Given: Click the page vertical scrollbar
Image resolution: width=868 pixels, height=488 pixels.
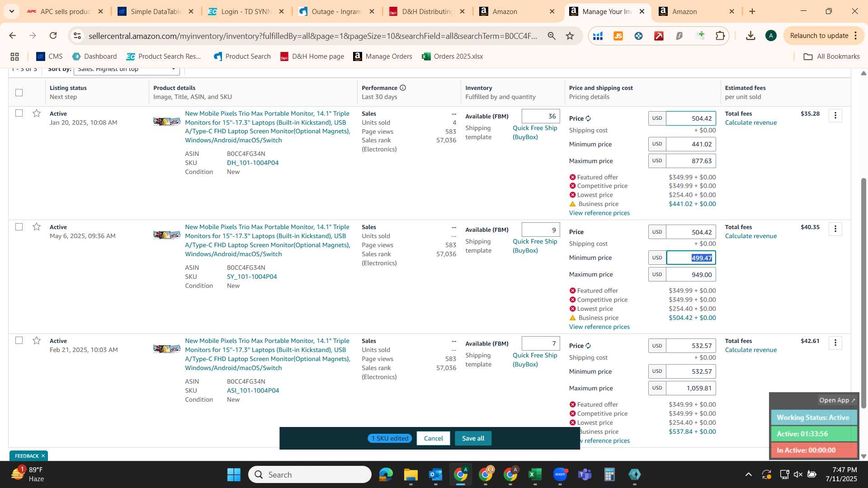Looking at the screenshot, I should (863, 293).
